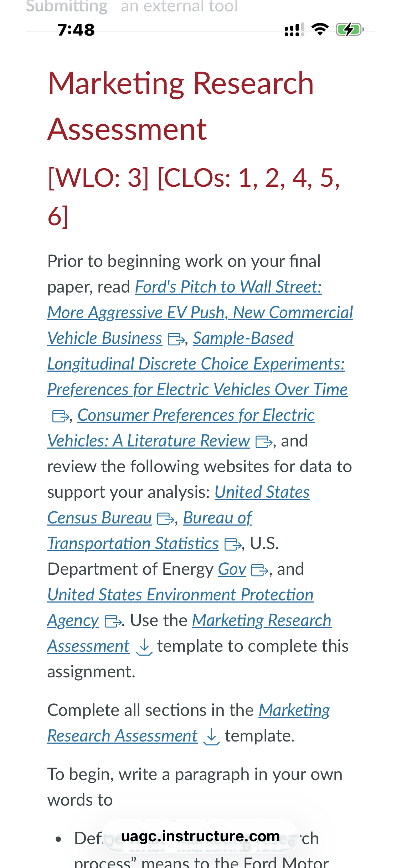Tap external link icon after Census Bureau

[166, 519]
